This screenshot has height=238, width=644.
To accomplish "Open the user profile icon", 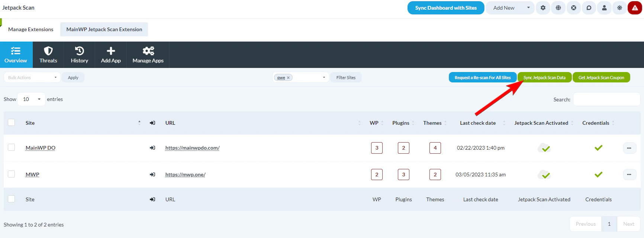I will pos(604,8).
